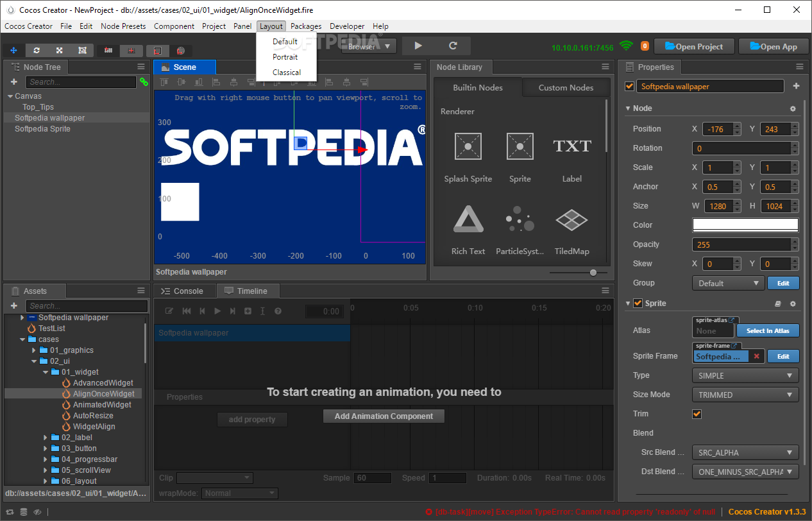The width and height of the screenshot is (812, 521).
Task: Select the Rich Text node icon
Action: tap(468, 219)
